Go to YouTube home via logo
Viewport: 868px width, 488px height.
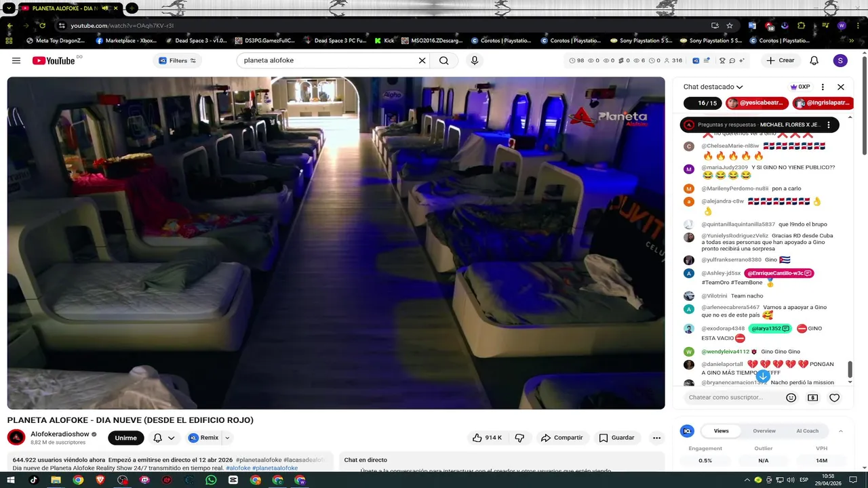click(54, 60)
